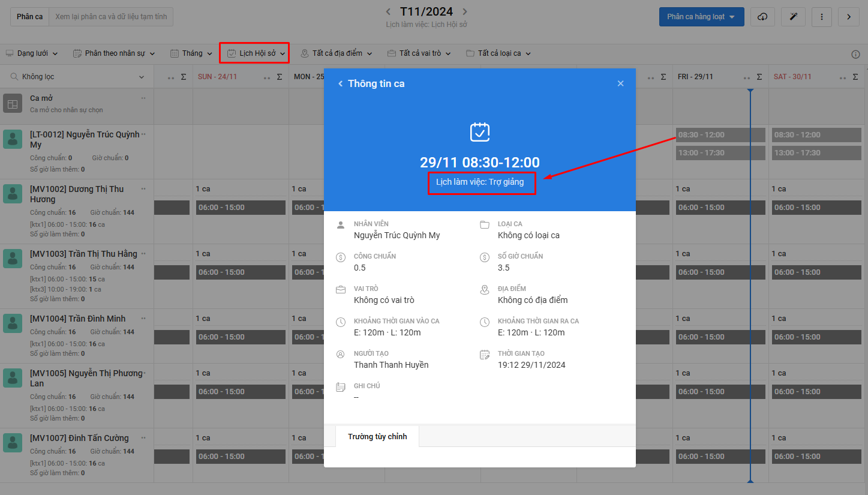868x495 pixels.
Task: Click the cloud download icon
Action: [762, 17]
